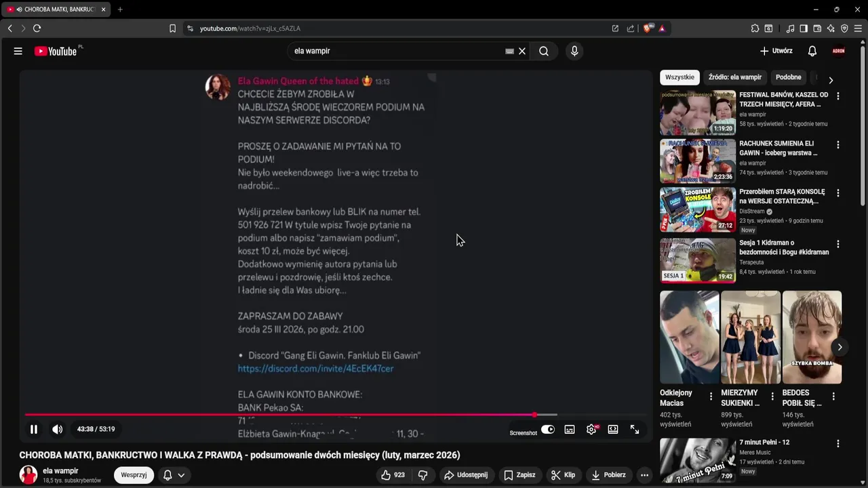Screen dimensions: 868x488
Task: Open player settings gear
Action: [591, 429]
